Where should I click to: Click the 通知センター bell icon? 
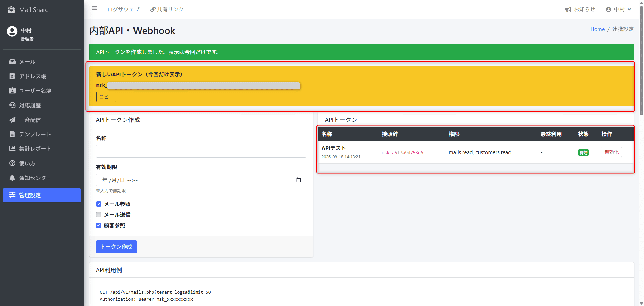(x=12, y=178)
